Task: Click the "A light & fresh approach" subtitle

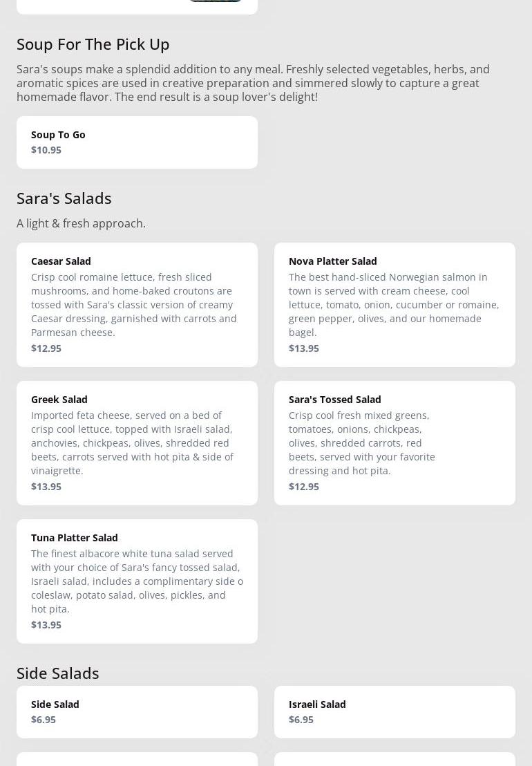Action: [81, 223]
